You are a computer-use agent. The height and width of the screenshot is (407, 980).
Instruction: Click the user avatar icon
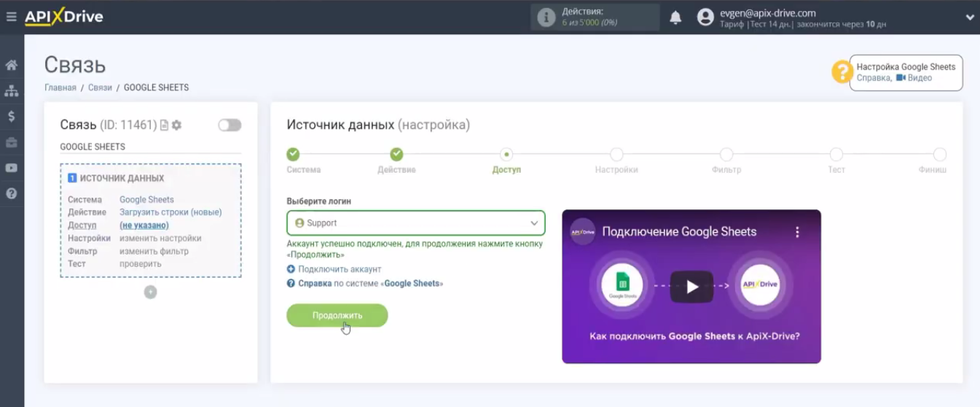point(705,18)
